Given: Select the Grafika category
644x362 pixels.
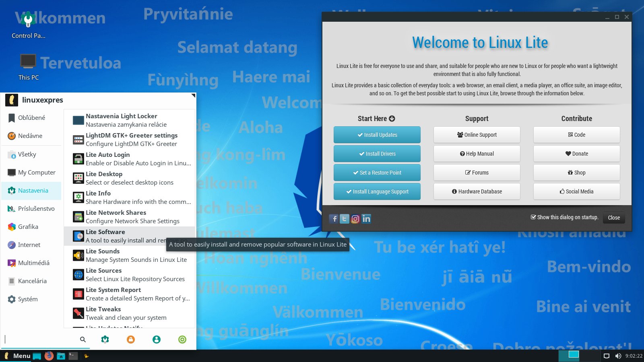Looking at the screenshot, I should click(x=31, y=227).
